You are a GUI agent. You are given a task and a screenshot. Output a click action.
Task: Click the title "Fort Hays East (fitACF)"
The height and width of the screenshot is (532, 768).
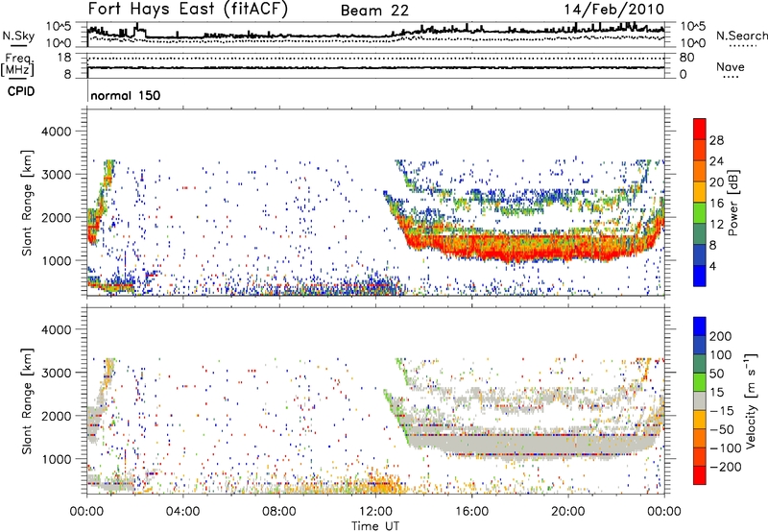pyautogui.click(x=187, y=9)
